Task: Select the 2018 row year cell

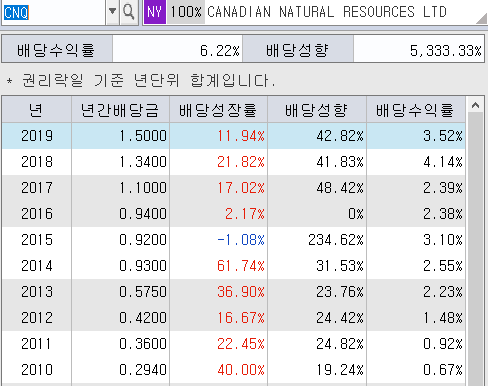Action: (37, 162)
